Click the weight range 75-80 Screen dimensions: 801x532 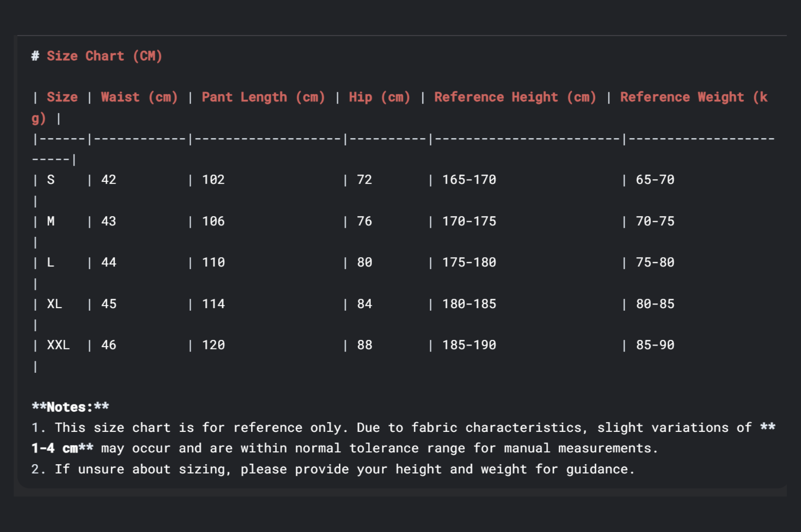(x=655, y=262)
